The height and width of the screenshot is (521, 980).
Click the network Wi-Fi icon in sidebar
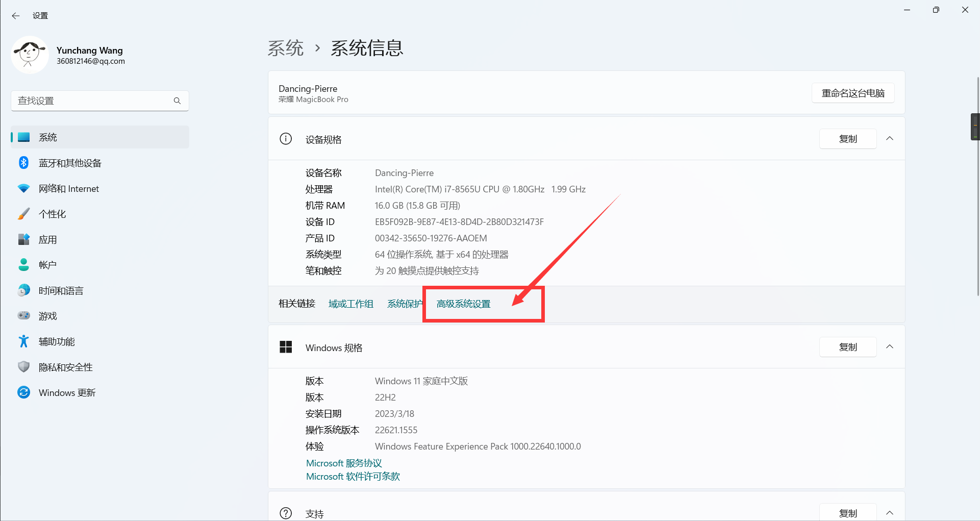(x=23, y=188)
